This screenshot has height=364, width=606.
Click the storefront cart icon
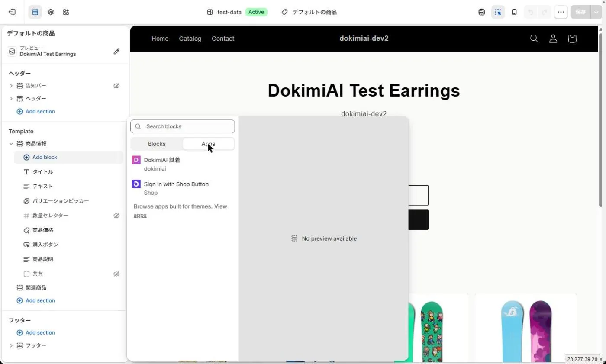[x=572, y=39]
